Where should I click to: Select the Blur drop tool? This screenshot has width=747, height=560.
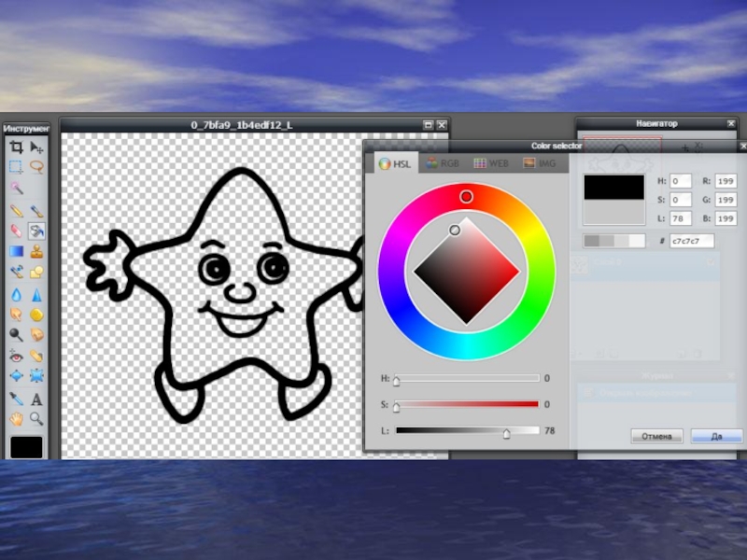(x=16, y=295)
